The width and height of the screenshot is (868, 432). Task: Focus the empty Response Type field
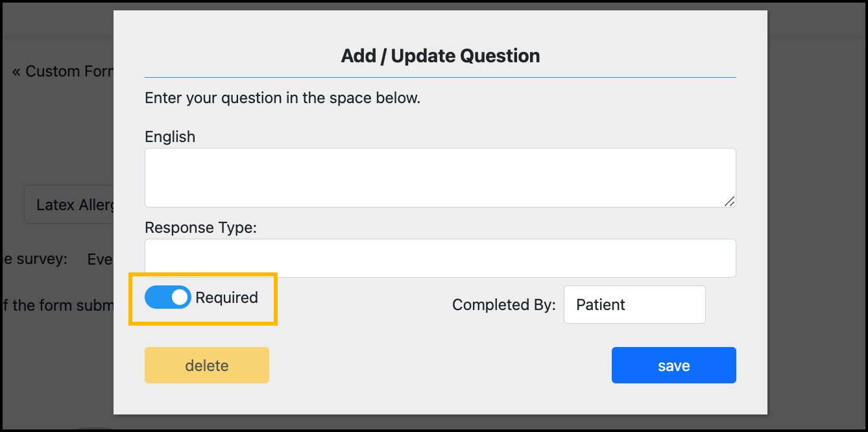440,258
